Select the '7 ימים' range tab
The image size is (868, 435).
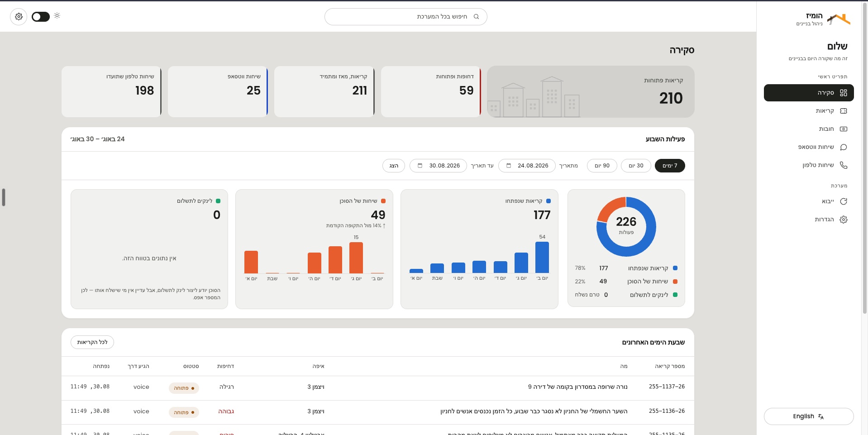[x=670, y=166]
